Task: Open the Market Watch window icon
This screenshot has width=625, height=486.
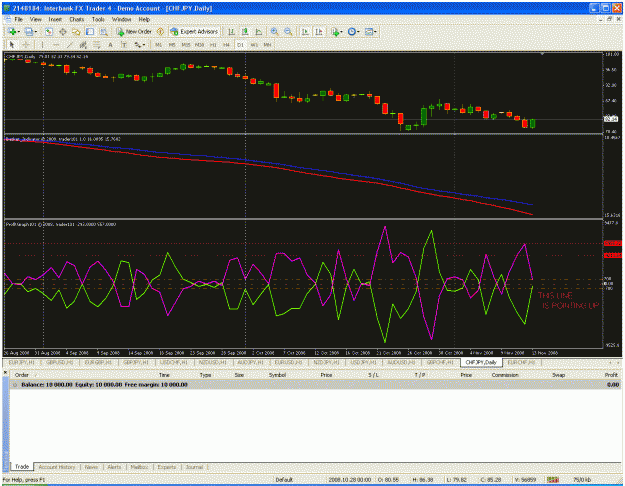Action: tap(49, 31)
